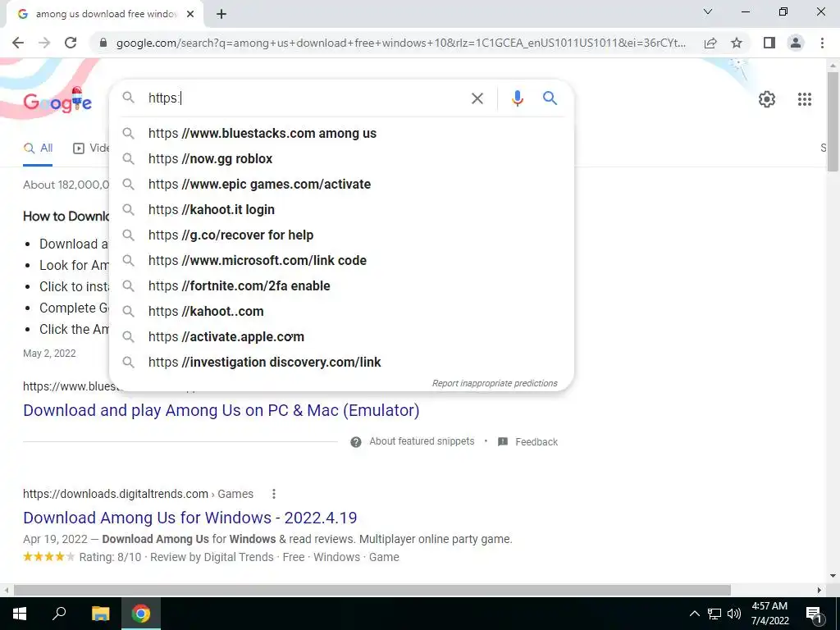The height and width of the screenshot is (630, 840).
Task: Open network status tray icon
Action: (714, 614)
